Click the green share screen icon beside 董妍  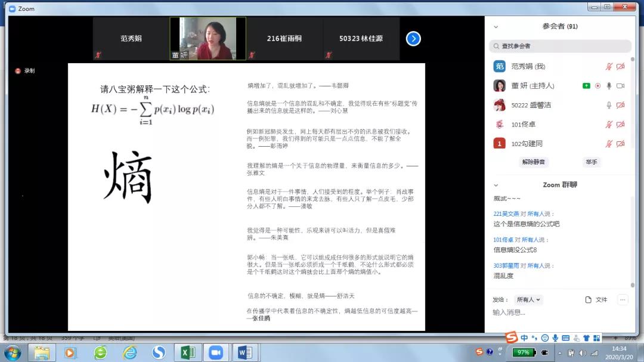586,86
